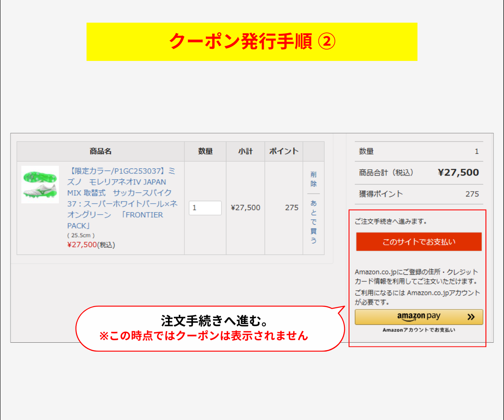The image size is (504, 420).
Task: Click the red ¥27,500 price under product name
Action: (82, 245)
